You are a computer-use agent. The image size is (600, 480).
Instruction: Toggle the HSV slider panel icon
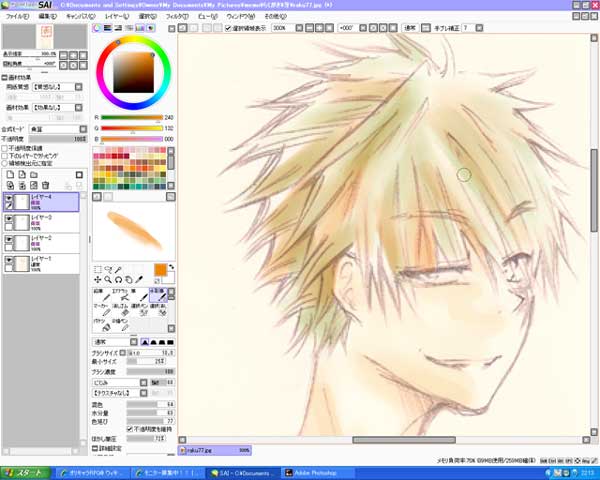click(118, 28)
